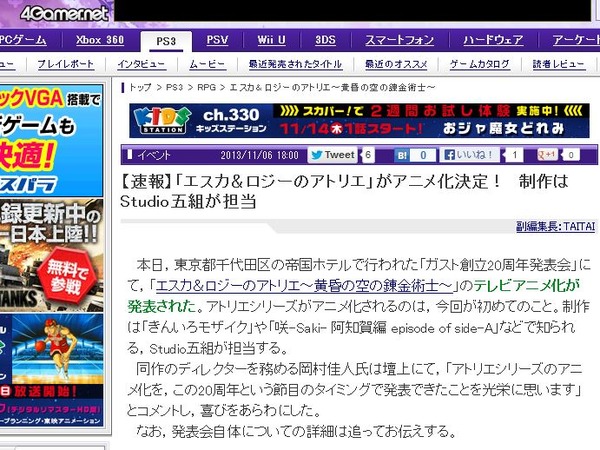This screenshot has height=450, width=600.
Task: Open the basketball anime sidebar ad
Action: [x=51, y=370]
